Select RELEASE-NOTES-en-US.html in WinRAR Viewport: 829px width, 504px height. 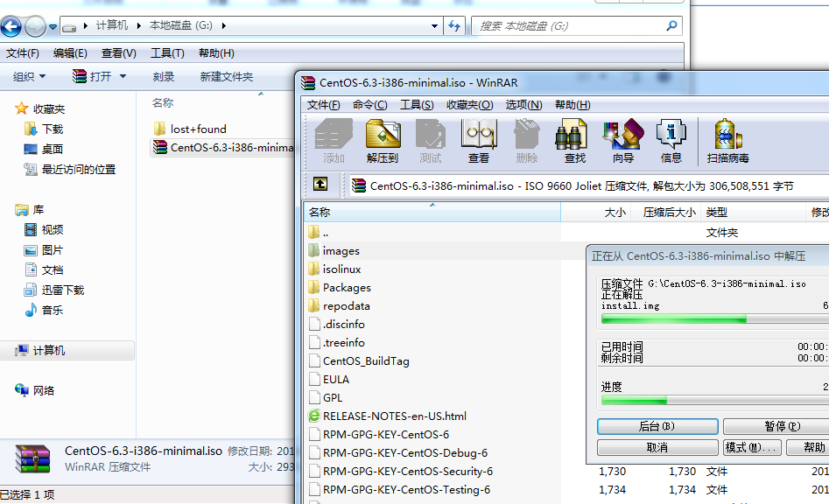click(x=388, y=416)
